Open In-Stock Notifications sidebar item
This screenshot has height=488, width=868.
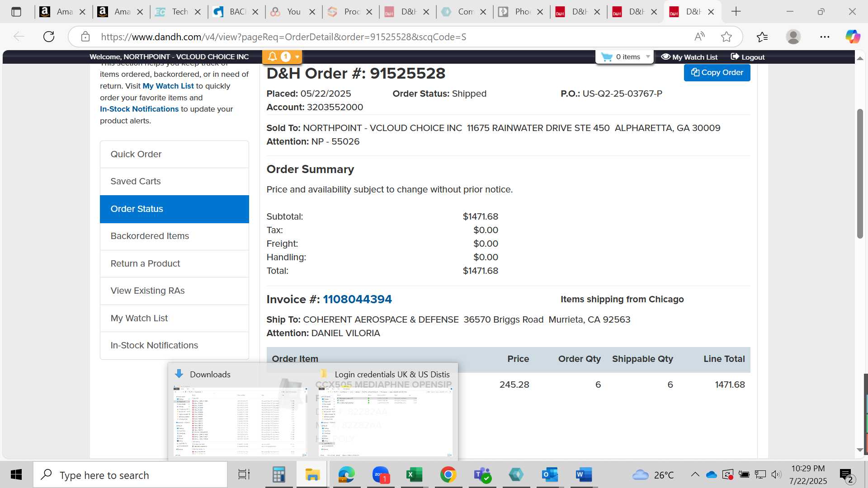[x=175, y=345]
